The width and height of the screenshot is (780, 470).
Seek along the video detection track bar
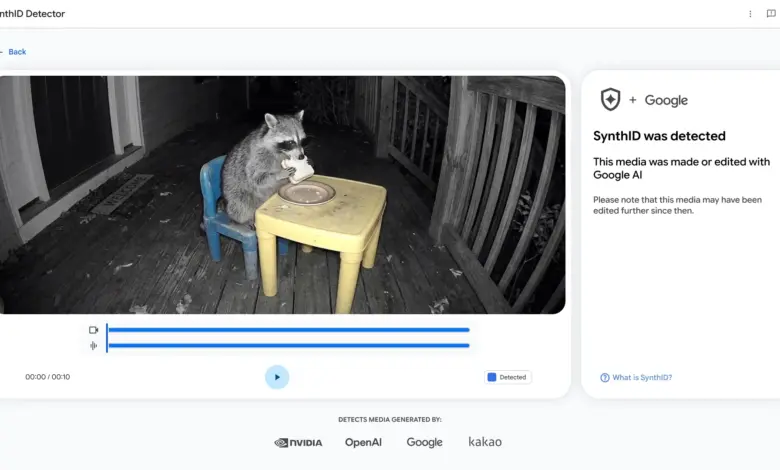tap(289, 330)
